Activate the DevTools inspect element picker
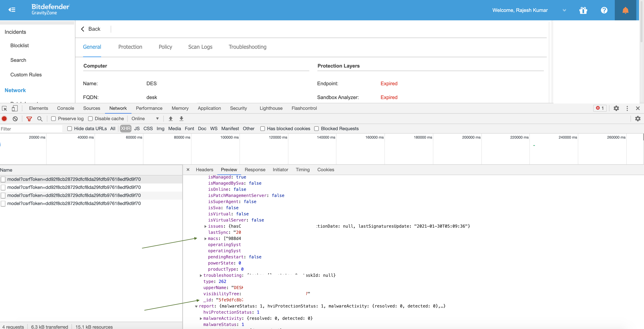Screen dimensions: 644x329 [4, 108]
